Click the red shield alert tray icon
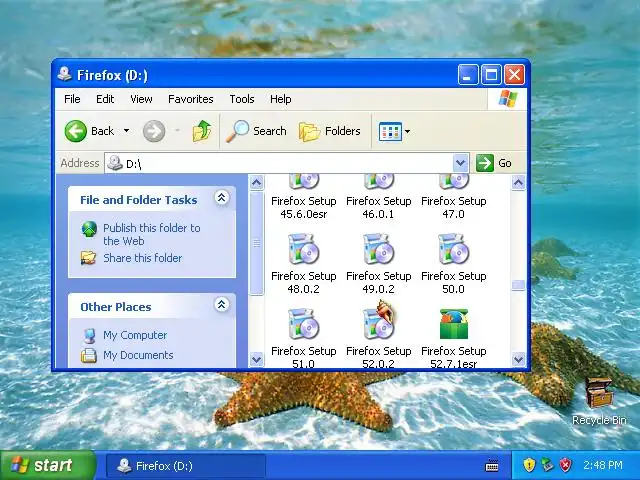The height and width of the screenshot is (480, 640). coord(565,465)
